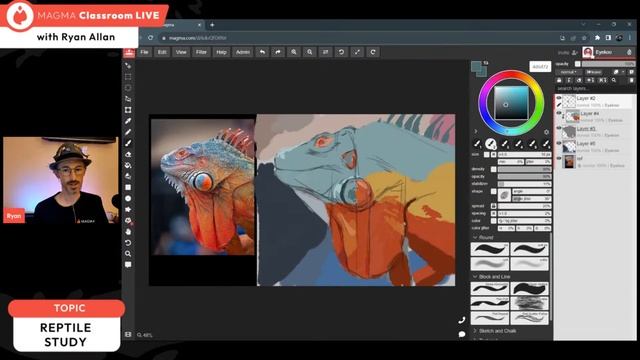Rotate view clockwise from the toolbar
This screenshot has width=640, height=360.
(373, 52)
